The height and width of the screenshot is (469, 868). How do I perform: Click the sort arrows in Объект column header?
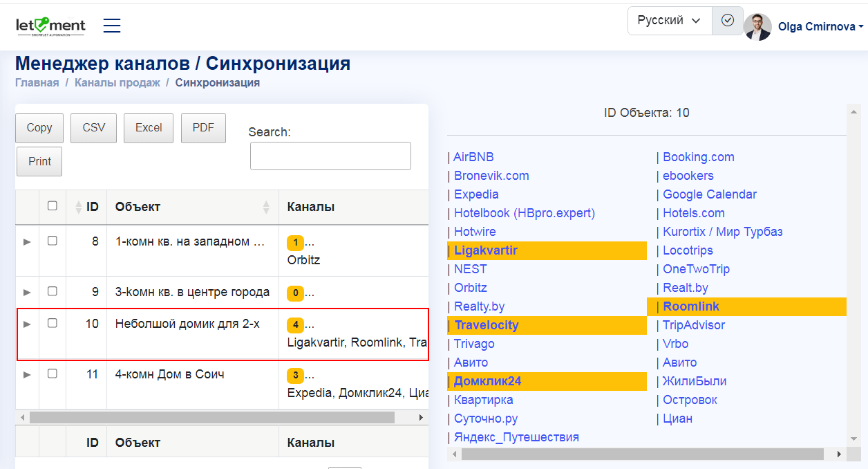click(x=266, y=207)
